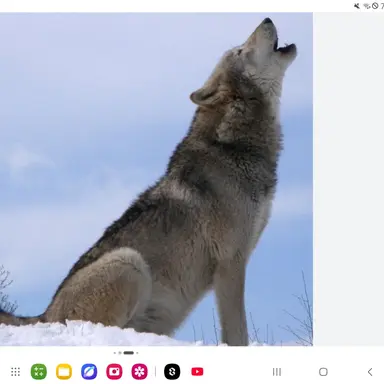Open the yellow My Files app
The width and height of the screenshot is (384, 384).
tap(64, 372)
